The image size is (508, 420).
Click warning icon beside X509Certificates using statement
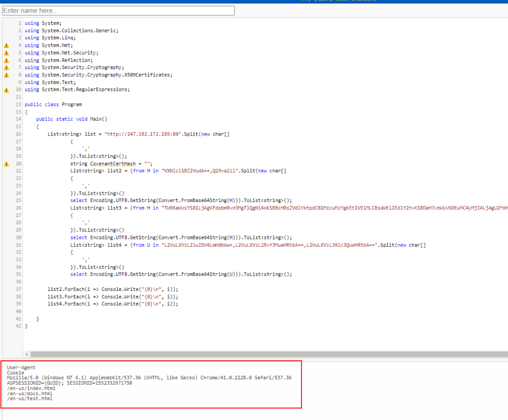tap(6, 75)
